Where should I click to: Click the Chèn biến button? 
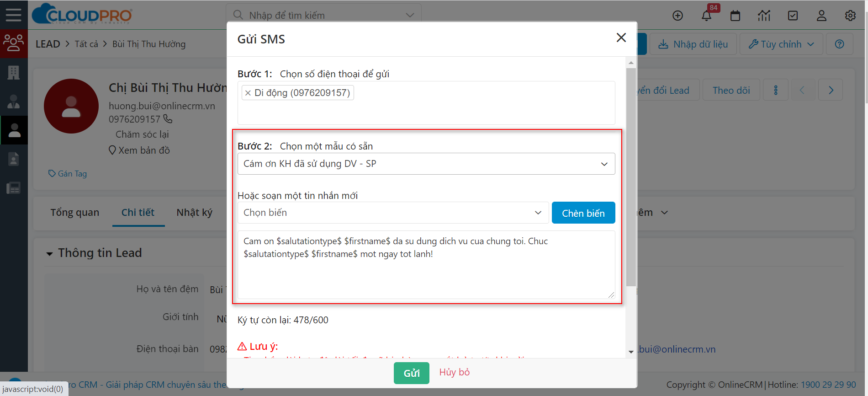click(x=583, y=213)
